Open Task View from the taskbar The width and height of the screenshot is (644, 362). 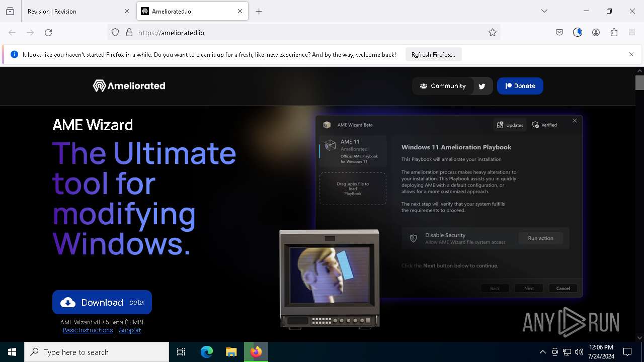pyautogui.click(x=181, y=352)
